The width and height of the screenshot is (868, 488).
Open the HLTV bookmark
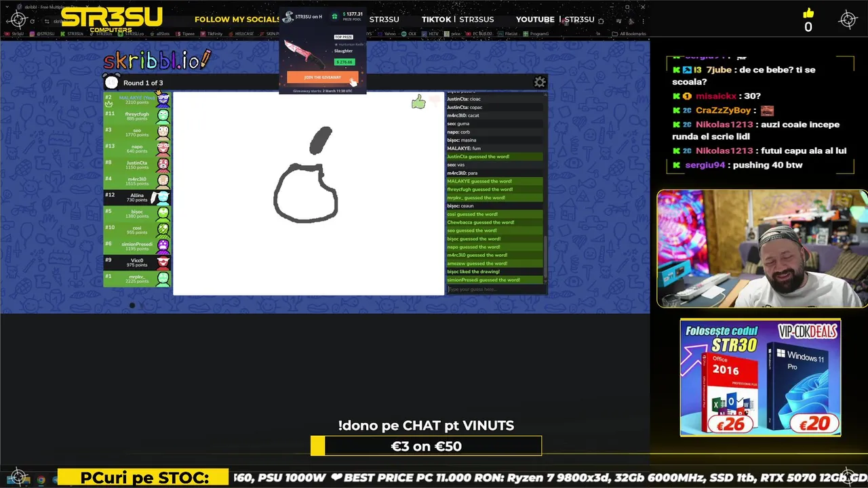click(x=431, y=33)
